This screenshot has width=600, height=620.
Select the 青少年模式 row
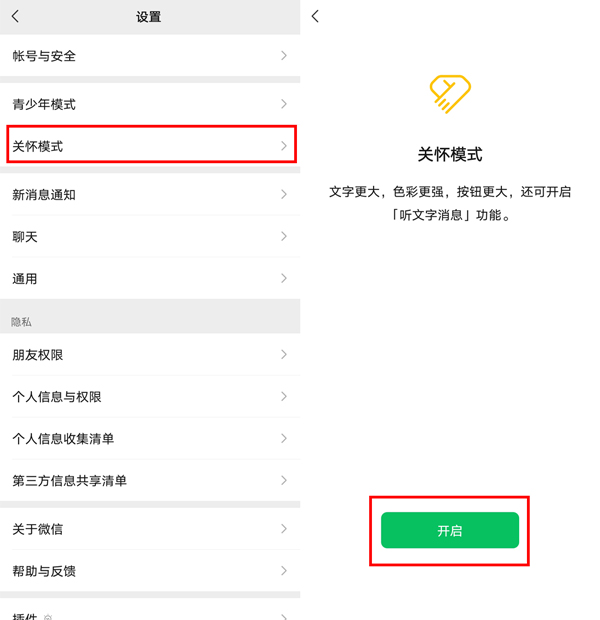click(x=150, y=104)
